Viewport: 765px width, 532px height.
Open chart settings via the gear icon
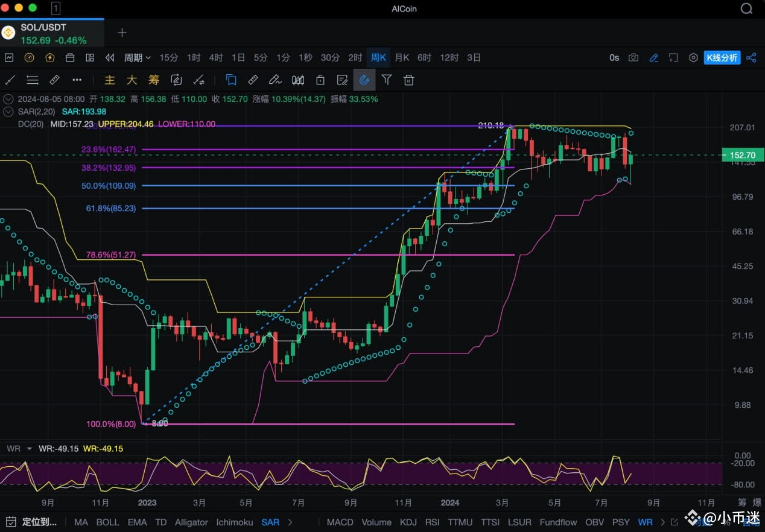coord(694,57)
